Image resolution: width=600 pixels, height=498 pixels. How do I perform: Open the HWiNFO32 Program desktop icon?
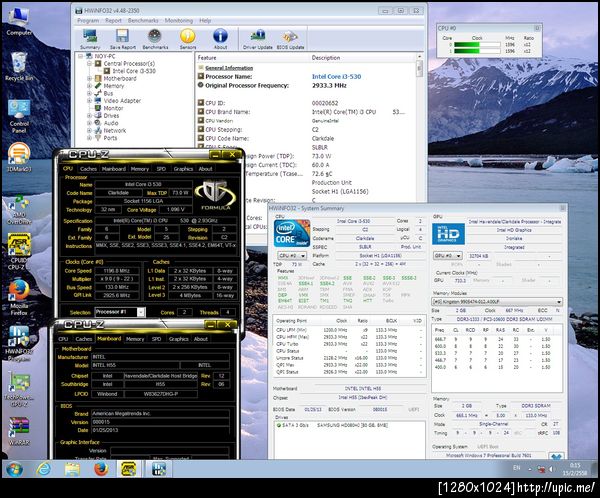(19, 343)
